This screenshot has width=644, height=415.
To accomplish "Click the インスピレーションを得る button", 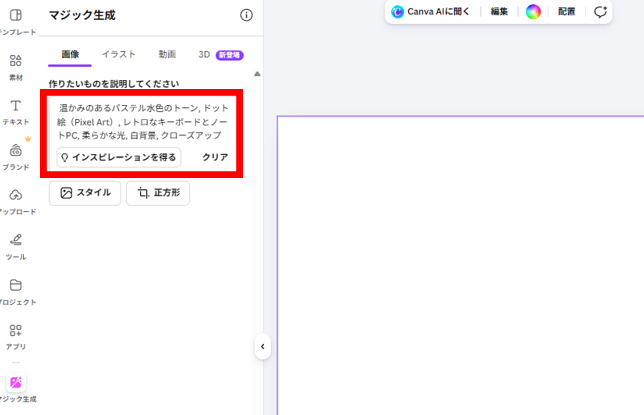I will tap(118, 157).
